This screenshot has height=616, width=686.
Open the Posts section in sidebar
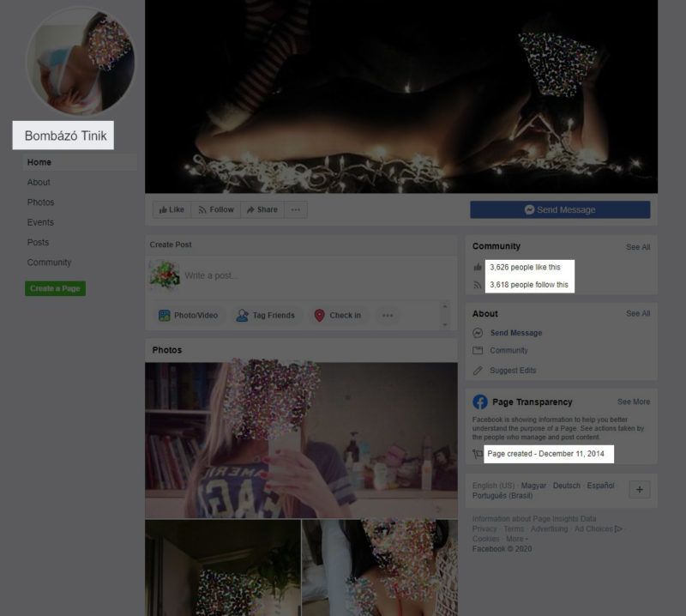pyautogui.click(x=38, y=242)
